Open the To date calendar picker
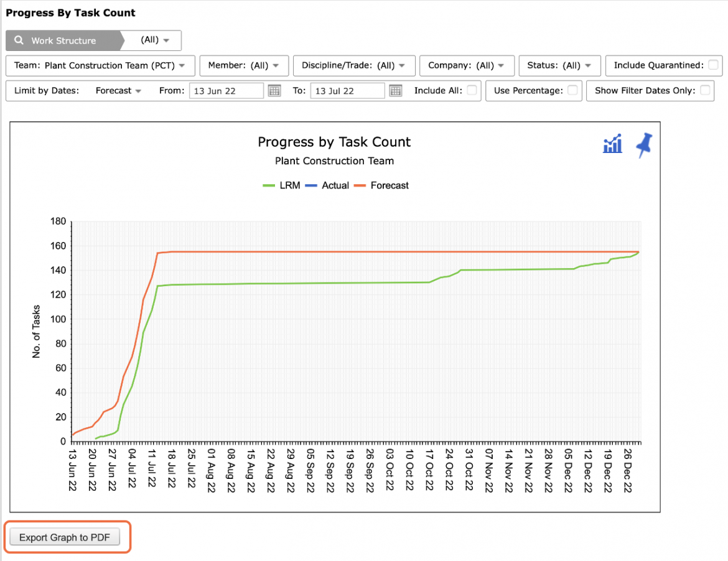Screen dimensions: 728x561 click(396, 90)
